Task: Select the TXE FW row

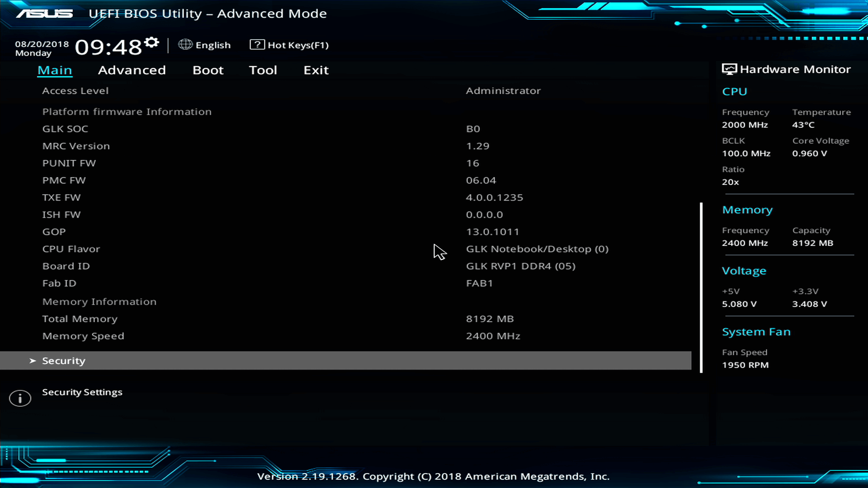Action: (61, 197)
